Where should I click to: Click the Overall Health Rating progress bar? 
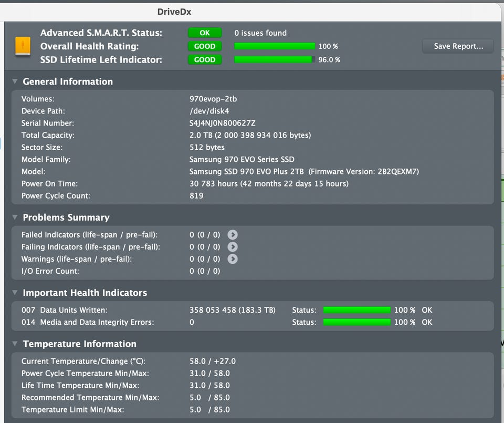[275, 46]
